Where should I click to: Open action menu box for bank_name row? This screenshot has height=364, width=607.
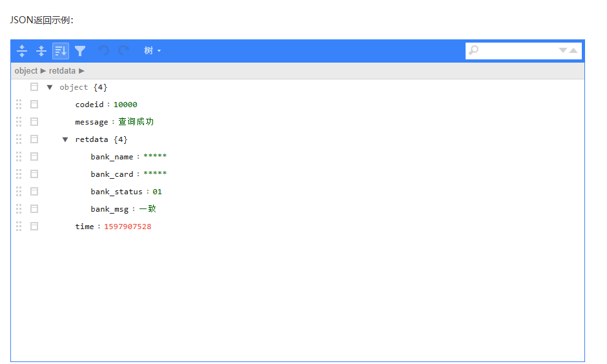pos(34,157)
